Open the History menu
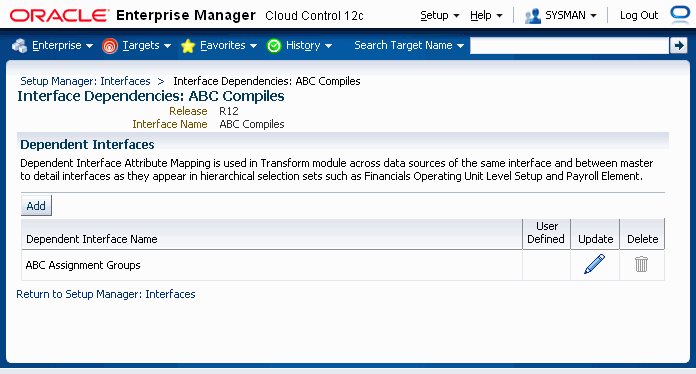This screenshot has width=696, height=374. click(x=308, y=45)
